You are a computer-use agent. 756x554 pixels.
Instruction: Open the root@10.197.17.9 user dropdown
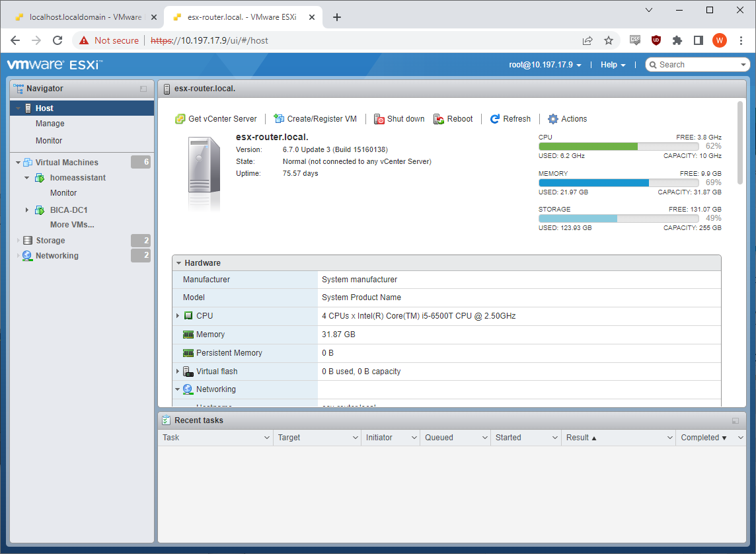(x=545, y=65)
